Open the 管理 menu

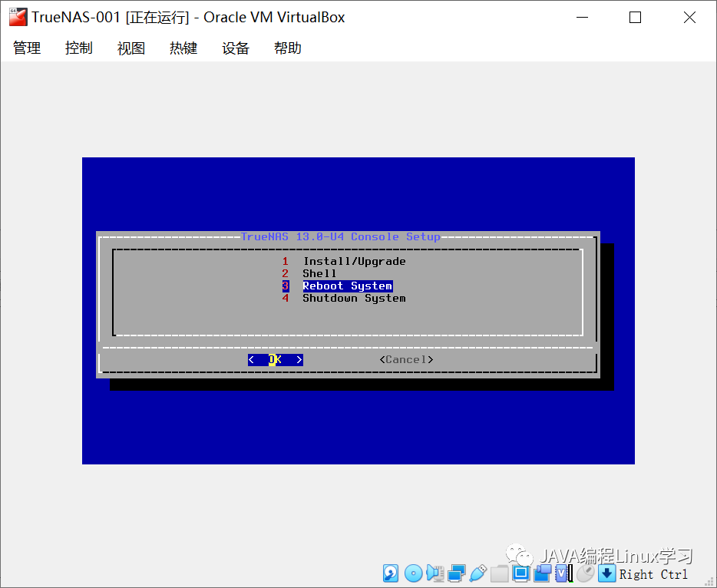click(x=27, y=48)
